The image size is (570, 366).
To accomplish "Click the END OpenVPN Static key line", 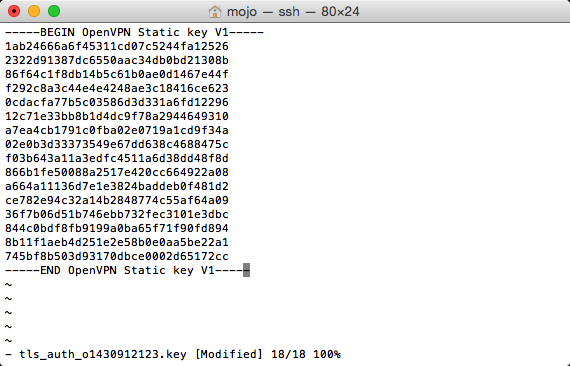I will [x=127, y=270].
